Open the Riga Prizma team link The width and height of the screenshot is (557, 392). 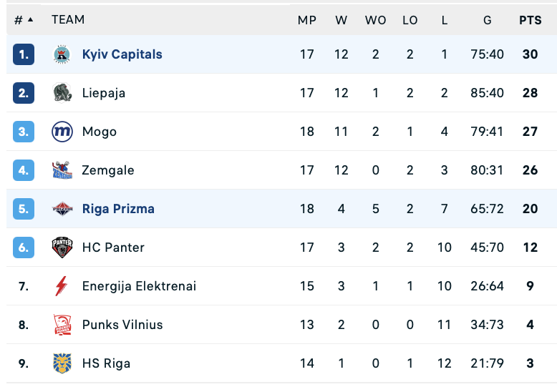click(x=118, y=209)
